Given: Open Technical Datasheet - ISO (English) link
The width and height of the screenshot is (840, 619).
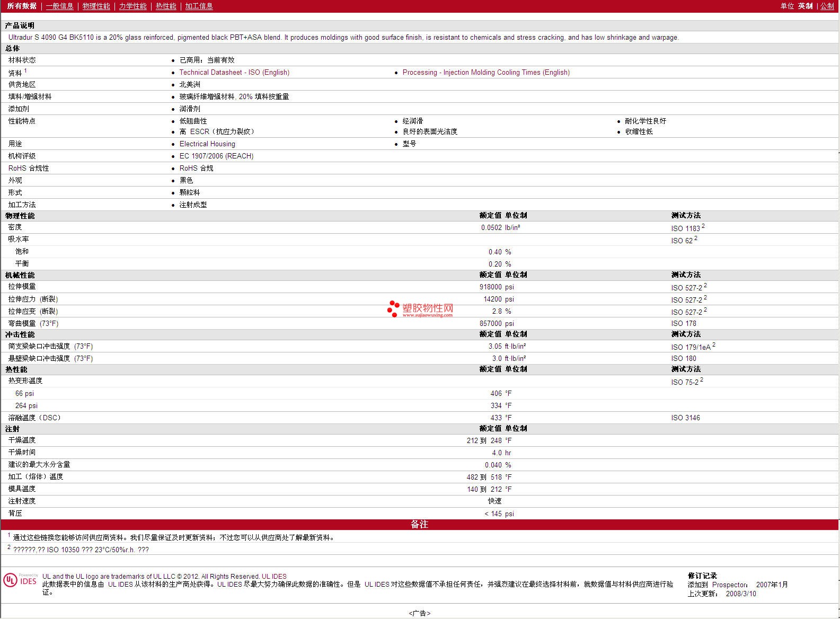Looking at the screenshot, I should pos(234,73).
